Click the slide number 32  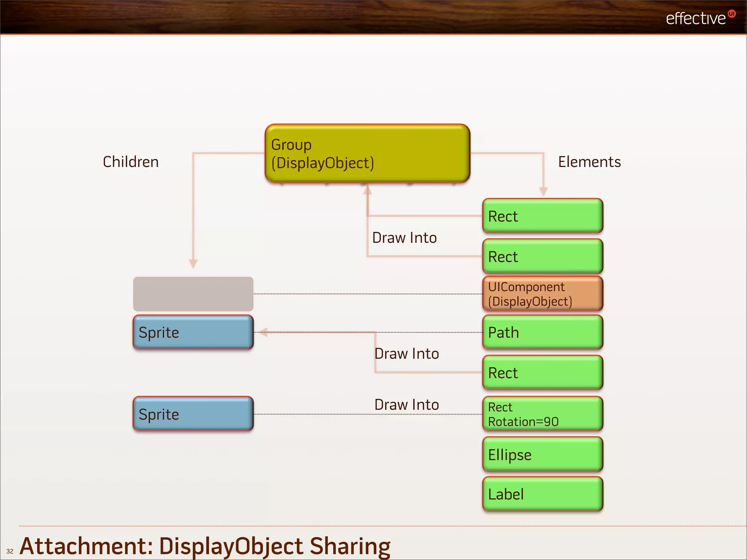click(10, 551)
